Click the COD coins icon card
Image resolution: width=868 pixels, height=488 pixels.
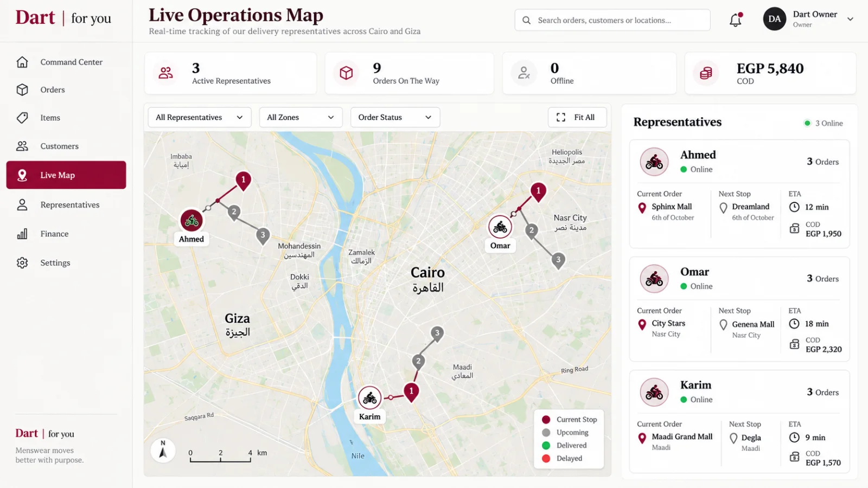click(706, 73)
